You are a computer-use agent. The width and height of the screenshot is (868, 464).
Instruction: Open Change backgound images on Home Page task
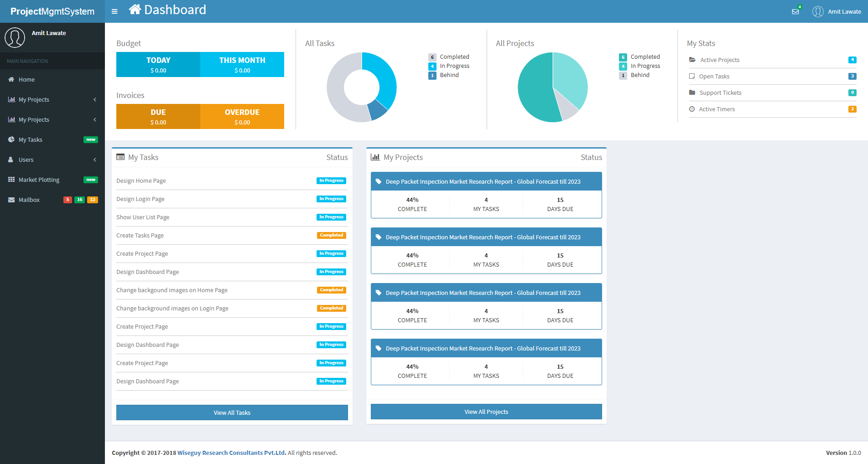(172, 290)
